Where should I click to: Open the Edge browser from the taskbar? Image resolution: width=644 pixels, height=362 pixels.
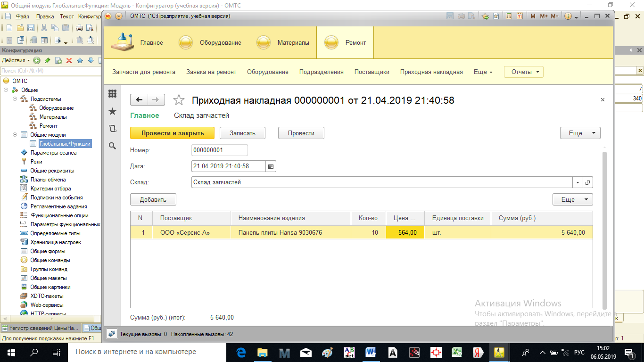click(241, 352)
